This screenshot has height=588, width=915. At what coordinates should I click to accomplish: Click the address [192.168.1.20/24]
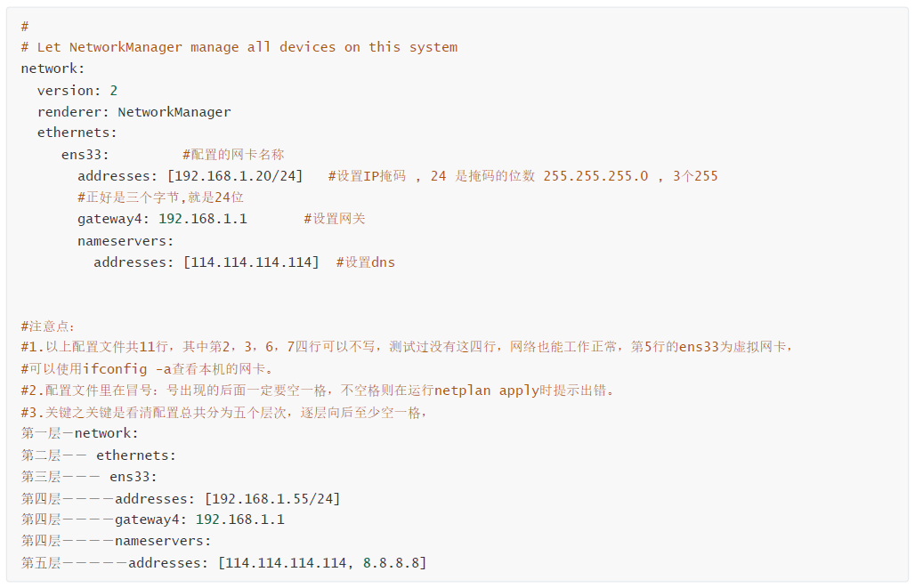click(235, 176)
